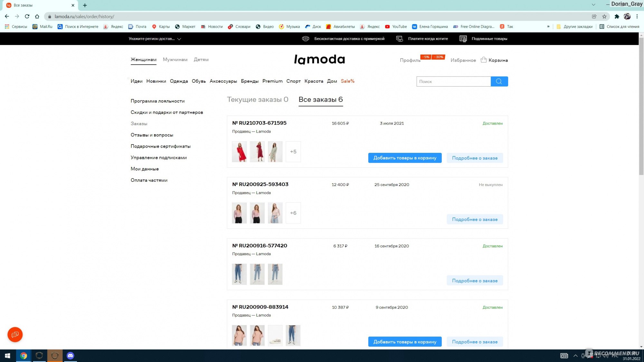The image size is (644, 362).
Task: Open Chrome from the taskbar
Action: [24, 356]
